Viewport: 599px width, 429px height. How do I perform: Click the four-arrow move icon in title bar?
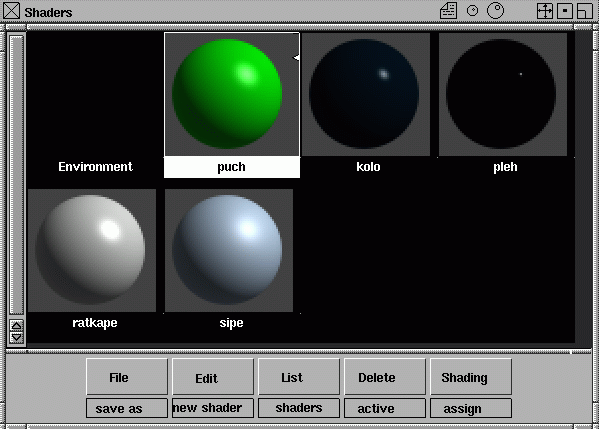tap(545, 11)
